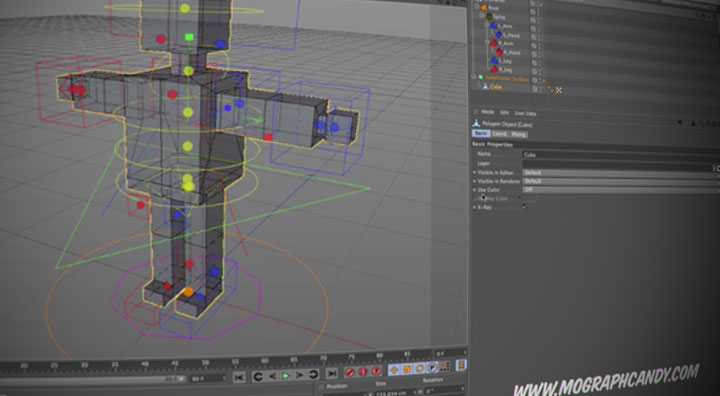Image resolution: width=720 pixels, height=396 pixels.
Task: Toggle Parameter keyframe recording
Action: coord(432,367)
